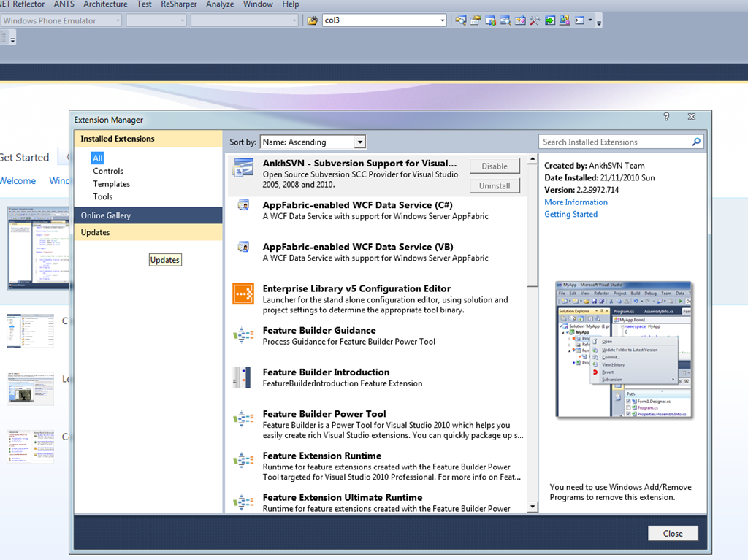Open the Architecture menu
This screenshot has width=748, height=560.
(105, 4)
